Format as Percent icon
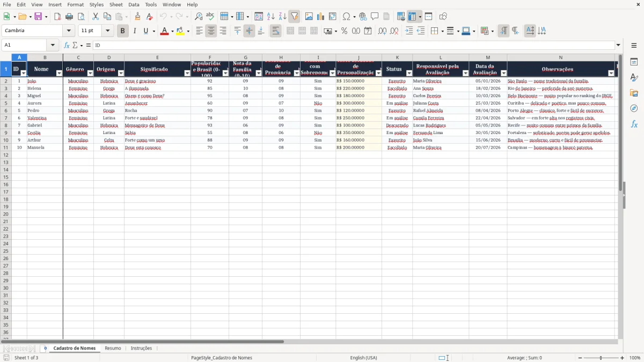The height and width of the screenshot is (362, 644). tap(344, 31)
